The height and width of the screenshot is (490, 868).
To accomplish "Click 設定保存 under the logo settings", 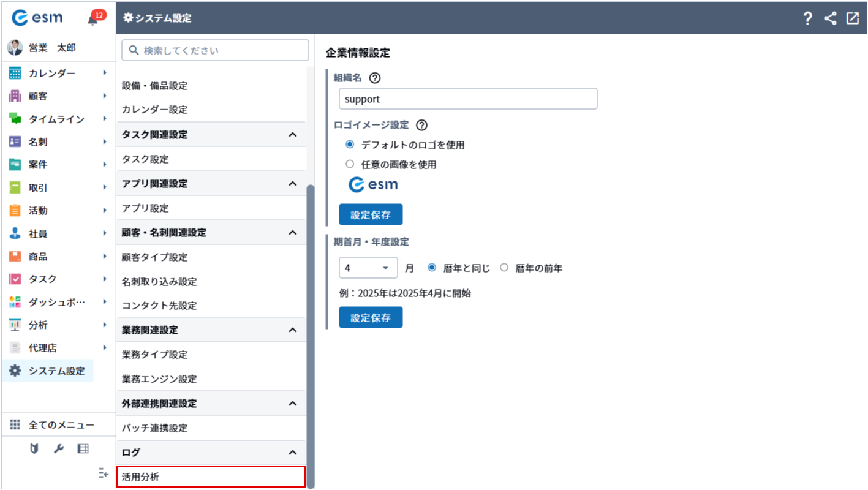I will (x=371, y=215).
